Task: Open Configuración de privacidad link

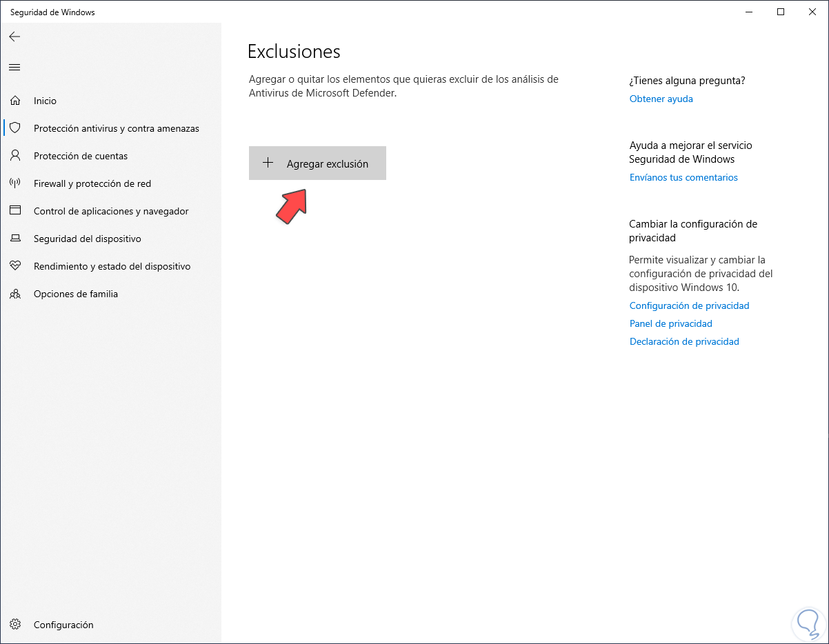Action: pos(689,305)
